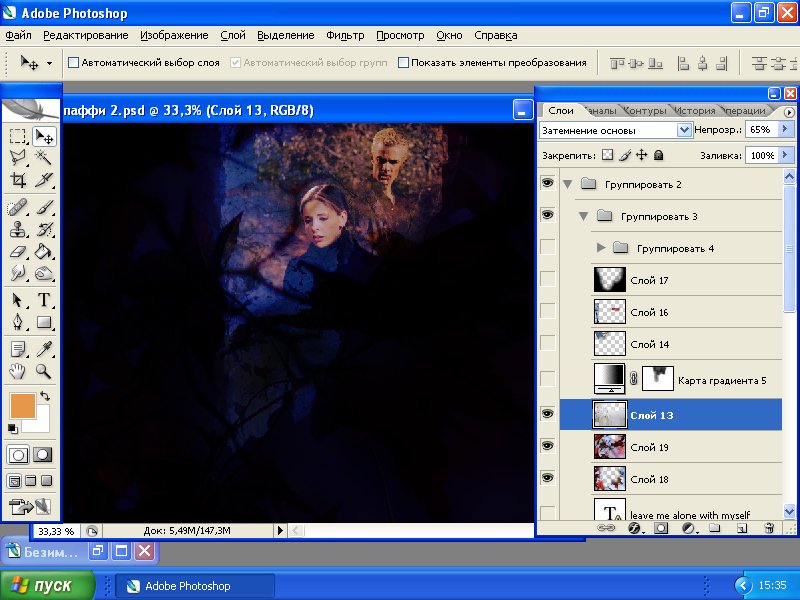Select the Hand tool

18,371
